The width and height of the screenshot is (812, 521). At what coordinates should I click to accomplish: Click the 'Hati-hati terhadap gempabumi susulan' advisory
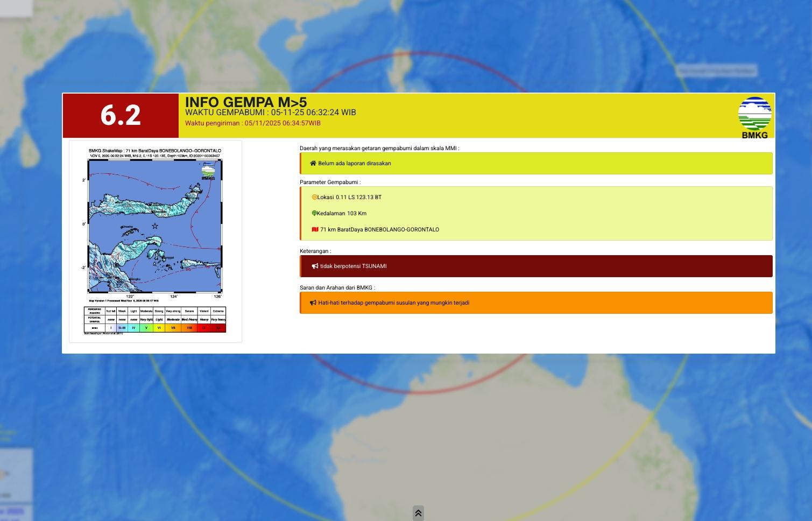535,302
